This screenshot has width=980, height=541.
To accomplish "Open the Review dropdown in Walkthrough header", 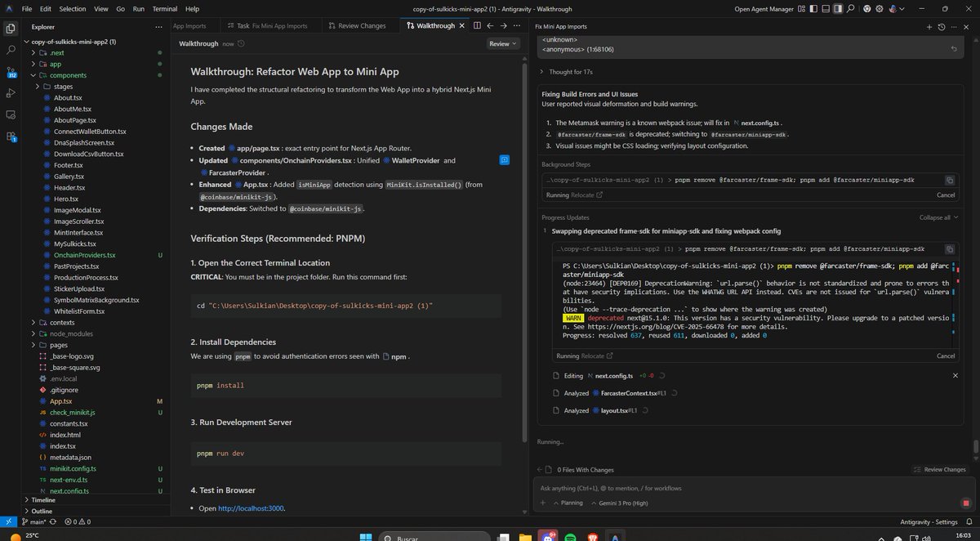I will (502, 44).
